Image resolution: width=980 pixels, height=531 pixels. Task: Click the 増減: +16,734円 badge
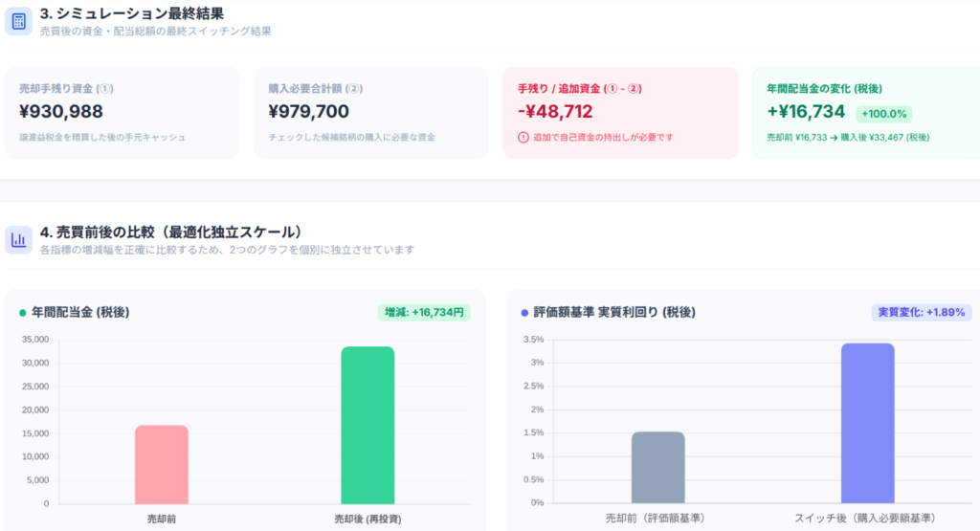click(x=424, y=312)
